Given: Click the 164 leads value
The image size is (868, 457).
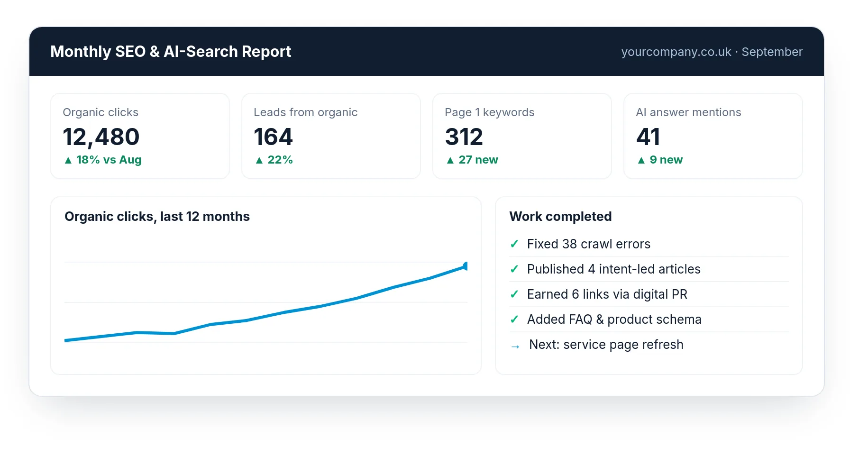Looking at the screenshot, I should point(273,137).
